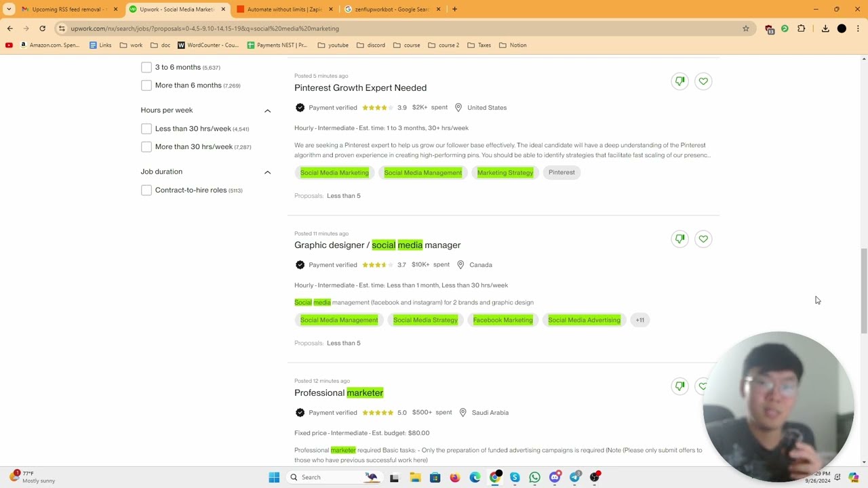Save the Pinterest Growth Expert Needed job
Screen dimensions: 868x488
point(703,81)
